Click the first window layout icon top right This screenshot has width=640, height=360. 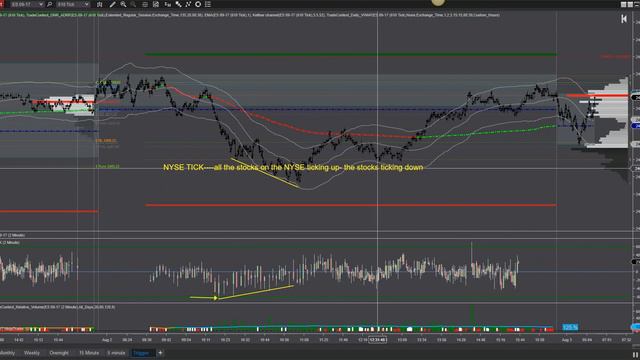[x=623, y=4]
